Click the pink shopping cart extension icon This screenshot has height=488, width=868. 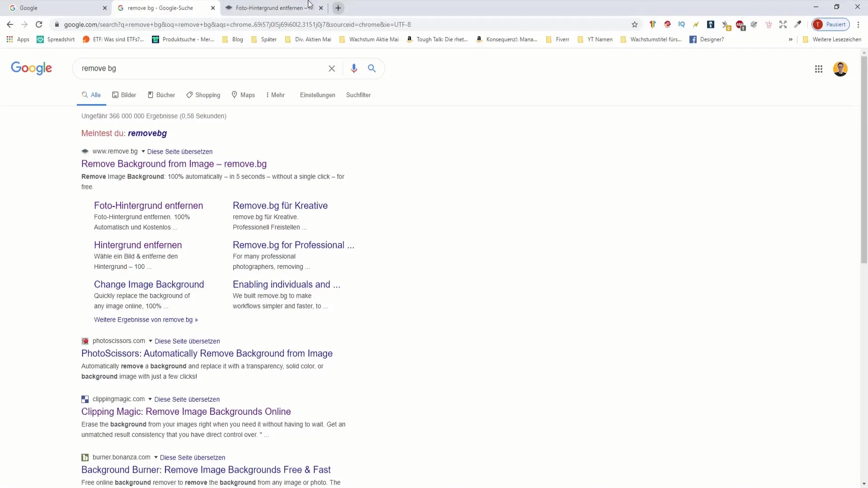click(x=769, y=24)
